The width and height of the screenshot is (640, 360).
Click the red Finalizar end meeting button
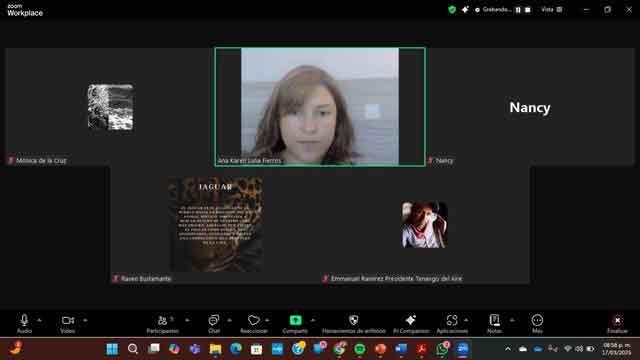click(617, 324)
